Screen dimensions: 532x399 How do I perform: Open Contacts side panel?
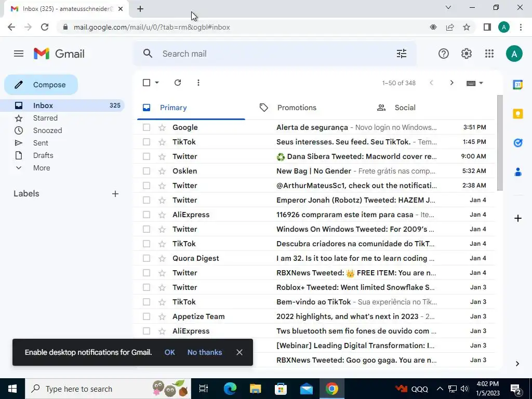click(x=518, y=172)
